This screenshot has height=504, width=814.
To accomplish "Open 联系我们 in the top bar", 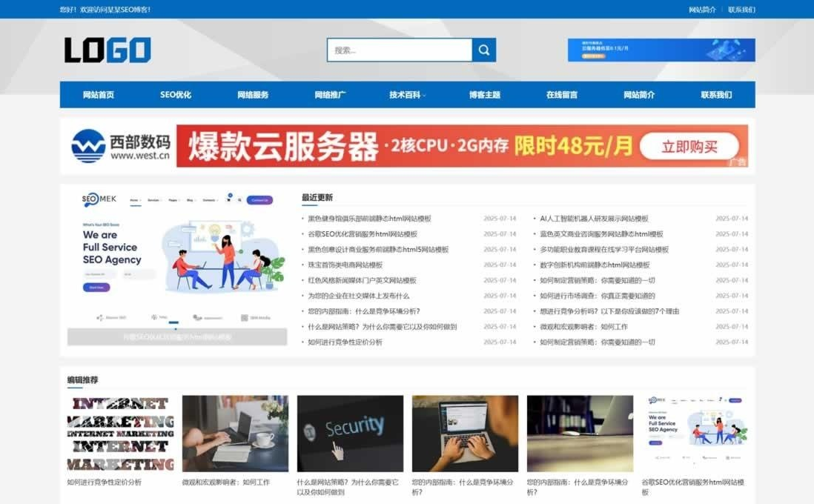I will 741,10.
